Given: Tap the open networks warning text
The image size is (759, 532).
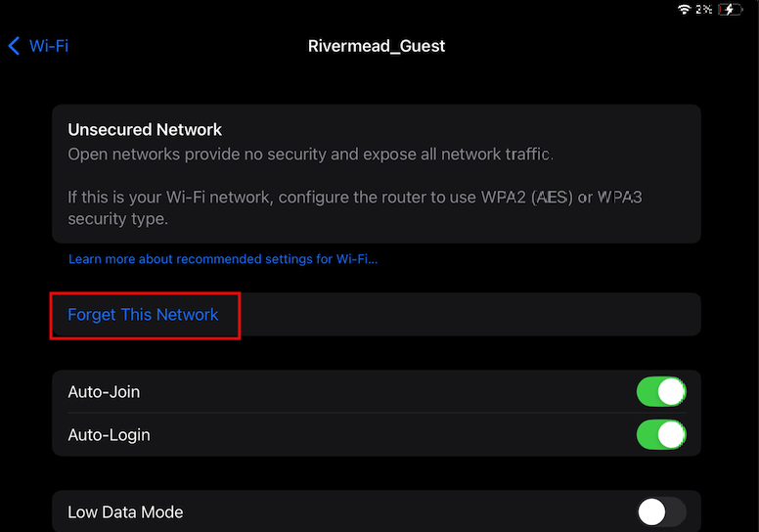Looking at the screenshot, I should [310, 155].
